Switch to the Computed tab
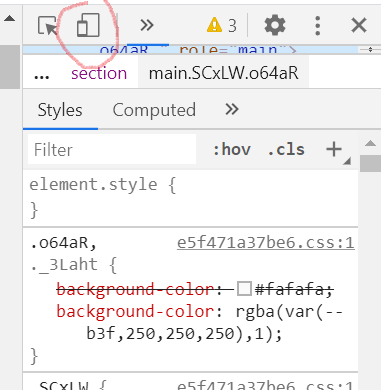 pos(154,110)
